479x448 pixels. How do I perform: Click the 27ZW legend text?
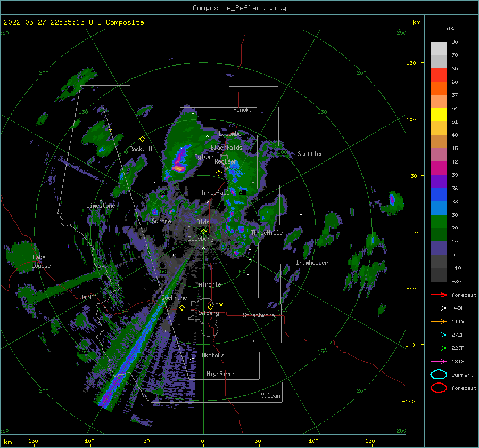458,335
